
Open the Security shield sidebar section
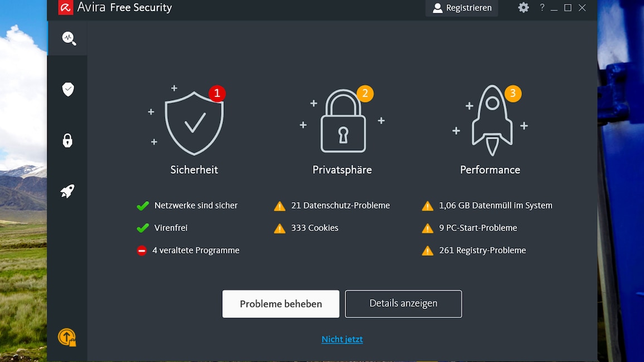68,89
